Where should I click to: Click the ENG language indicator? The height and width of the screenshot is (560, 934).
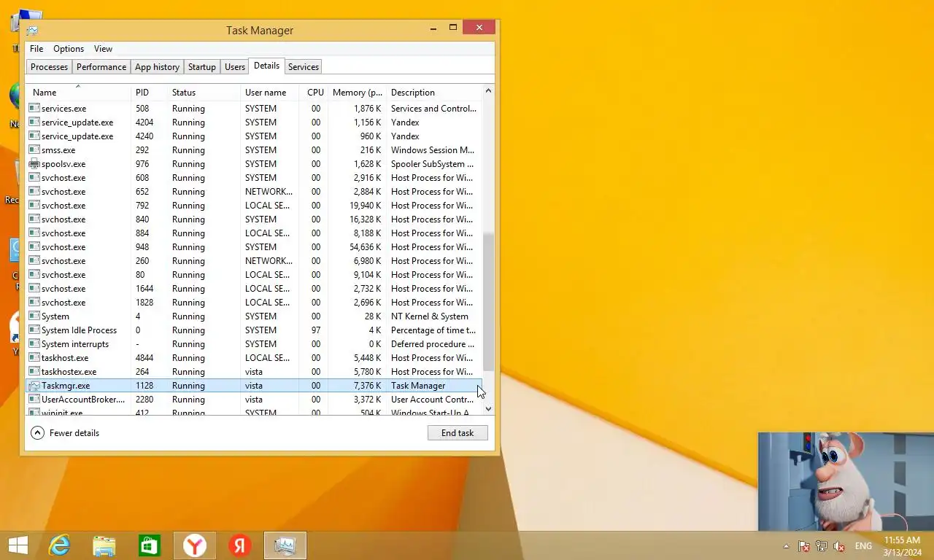pos(863,546)
